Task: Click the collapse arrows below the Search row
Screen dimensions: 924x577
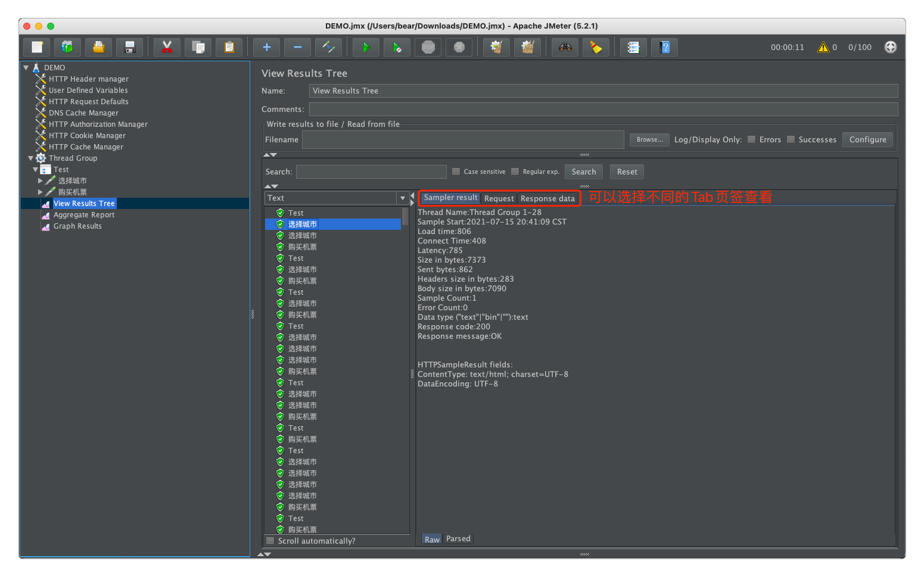Action: 270,186
